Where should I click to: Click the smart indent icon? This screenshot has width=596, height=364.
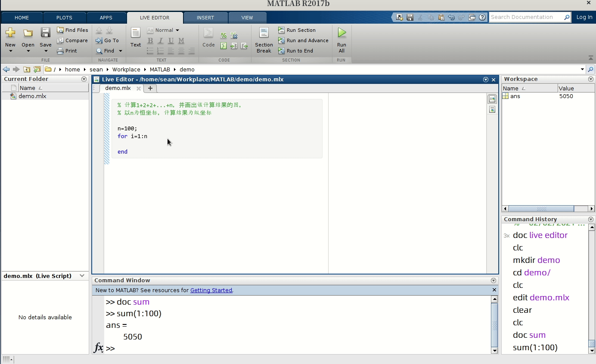(x=223, y=46)
